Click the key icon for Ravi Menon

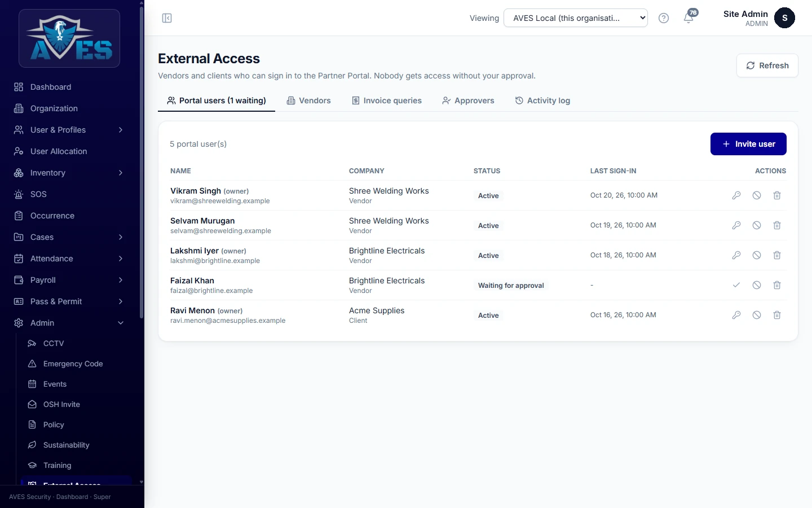click(736, 315)
